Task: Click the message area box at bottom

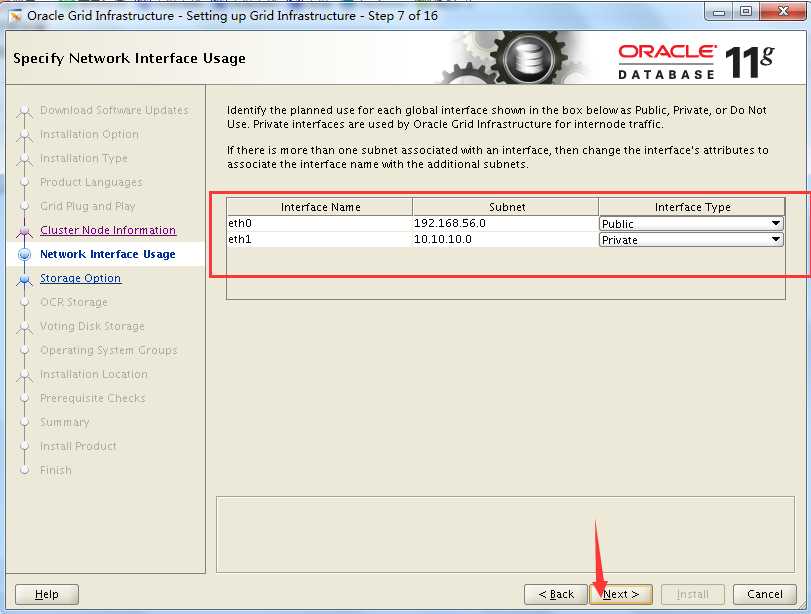Action: coord(505,534)
